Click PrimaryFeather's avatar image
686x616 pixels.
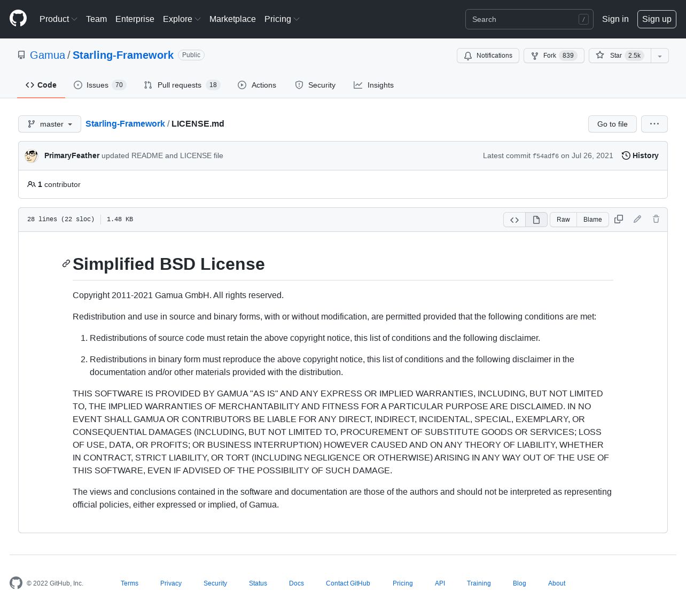[x=32, y=155]
